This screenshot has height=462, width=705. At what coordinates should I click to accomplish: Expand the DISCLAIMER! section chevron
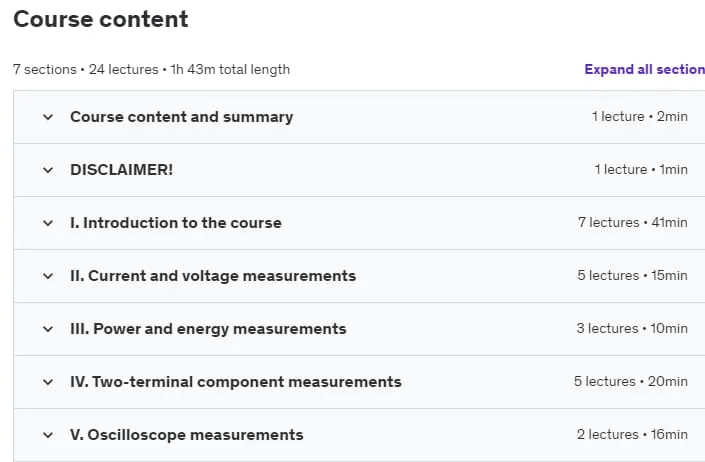[48, 170]
